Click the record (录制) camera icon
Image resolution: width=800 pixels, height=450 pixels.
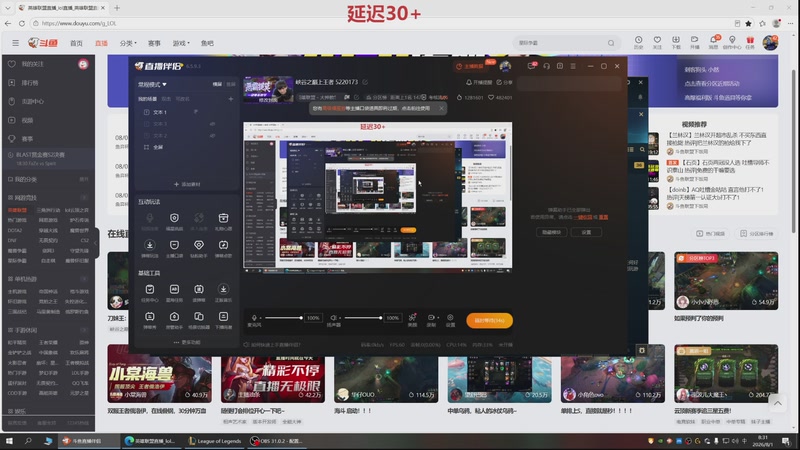click(x=431, y=317)
